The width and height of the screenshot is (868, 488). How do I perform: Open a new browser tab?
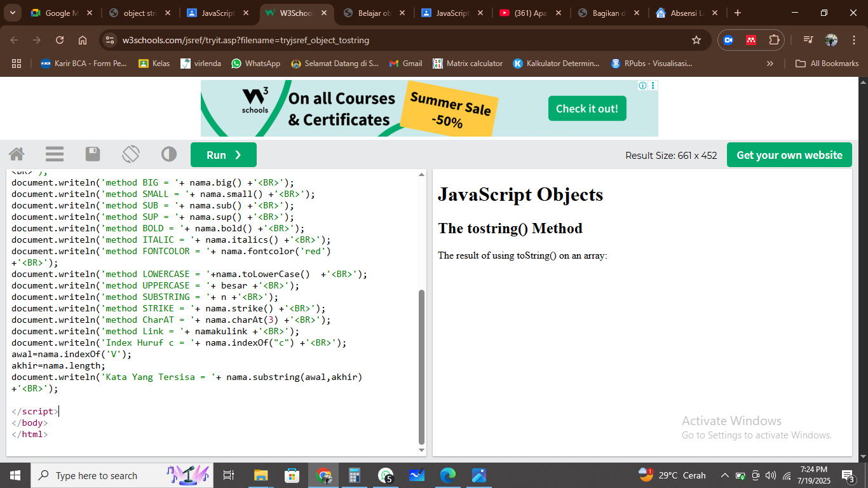(x=737, y=13)
